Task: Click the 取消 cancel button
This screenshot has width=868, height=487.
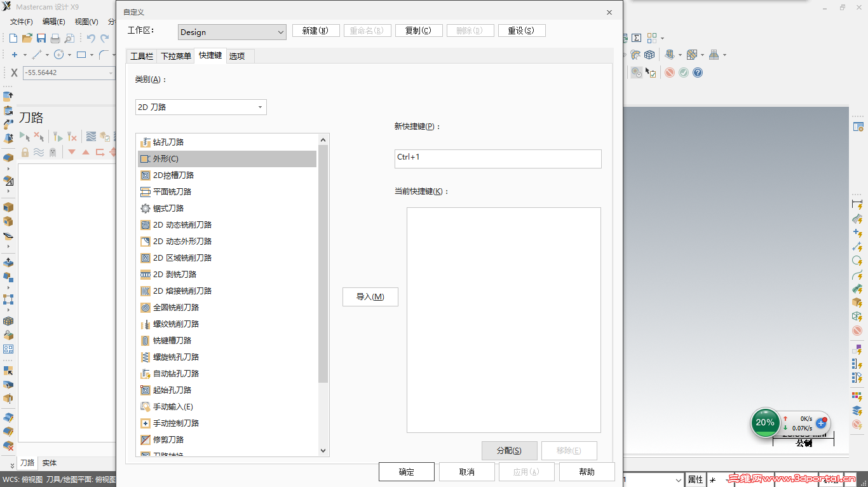Action: pos(466,472)
